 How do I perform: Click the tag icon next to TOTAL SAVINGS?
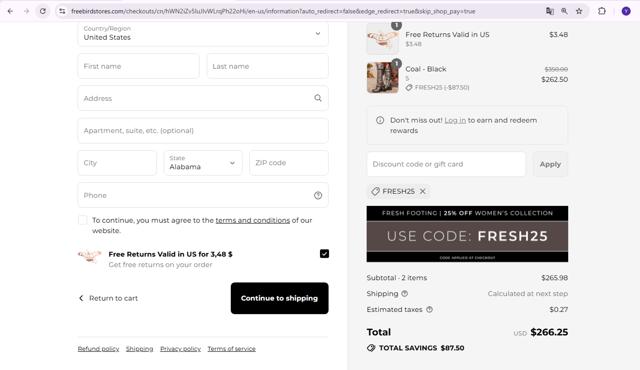pyautogui.click(x=371, y=348)
